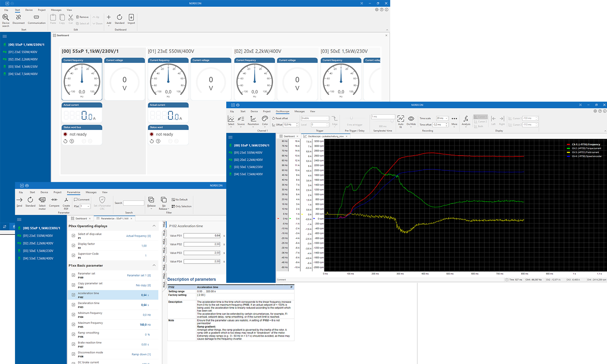Click the Remove button in Edit group
Viewport: 607px width, 364px height.
pyautogui.click(x=82, y=17)
